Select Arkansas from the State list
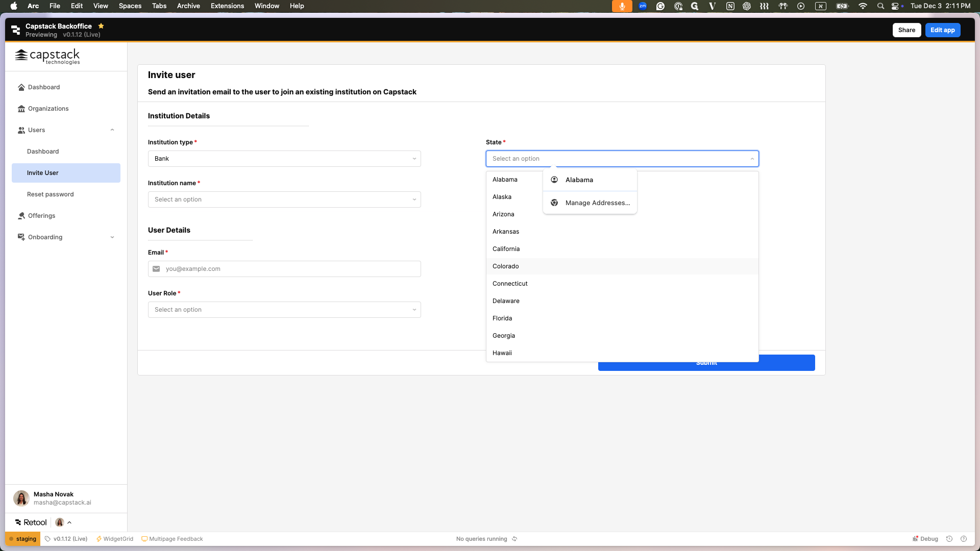Image resolution: width=980 pixels, height=551 pixels. (622, 232)
